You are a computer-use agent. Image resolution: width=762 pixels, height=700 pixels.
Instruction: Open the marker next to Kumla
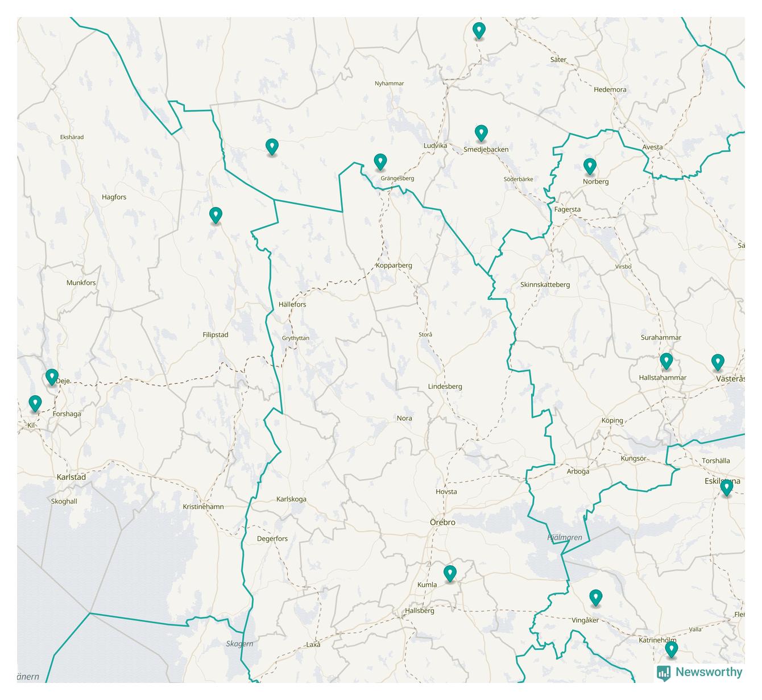coord(450,573)
